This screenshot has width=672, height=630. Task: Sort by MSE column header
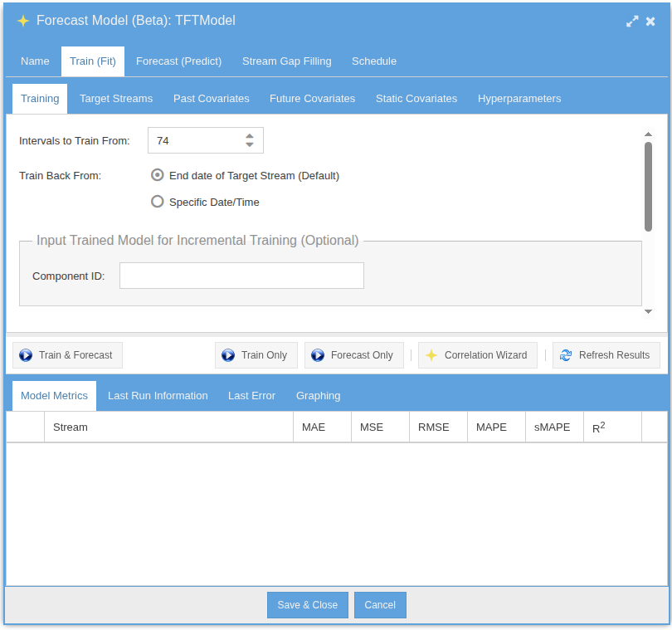click(381, 427)
